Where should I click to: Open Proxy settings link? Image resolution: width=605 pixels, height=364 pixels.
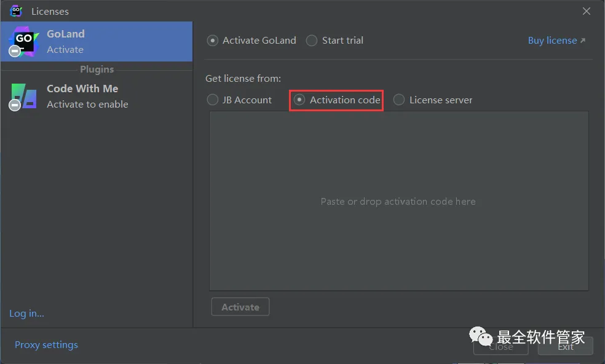tap(46, 345)
